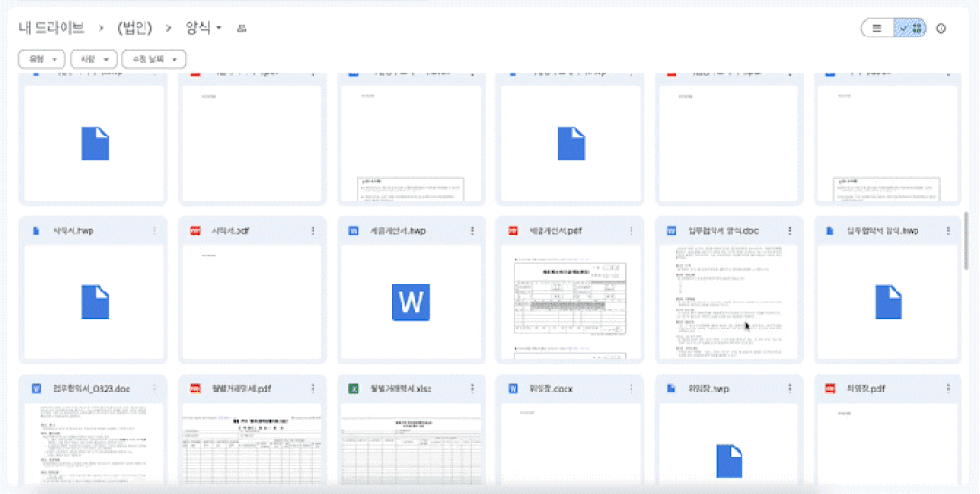Open more actions for 월별거래명세 pdf file

click(314, 388)
